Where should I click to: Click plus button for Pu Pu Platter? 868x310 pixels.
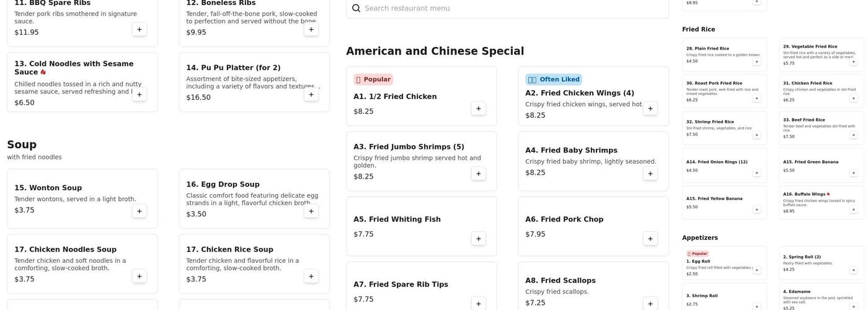(x=311, y=94)
